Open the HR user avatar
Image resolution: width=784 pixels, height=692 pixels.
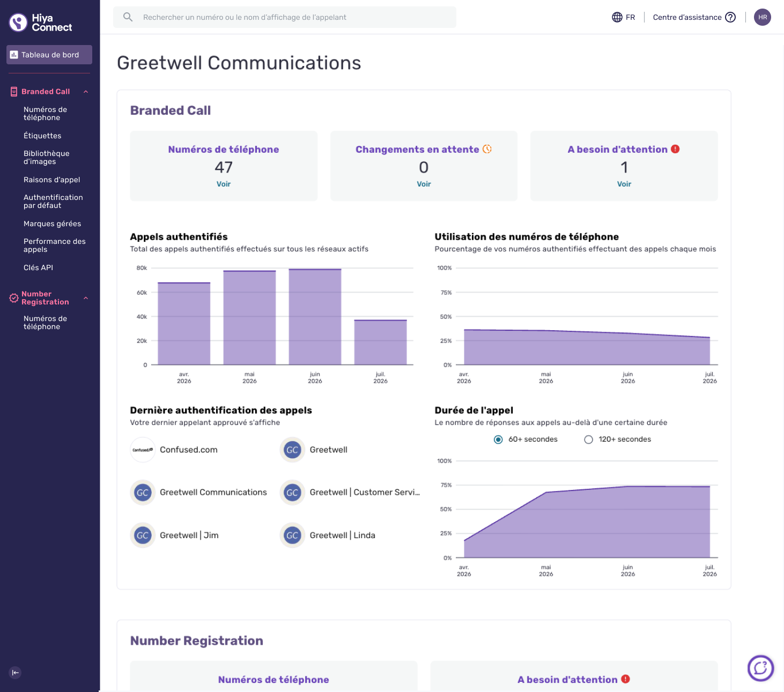763,17
